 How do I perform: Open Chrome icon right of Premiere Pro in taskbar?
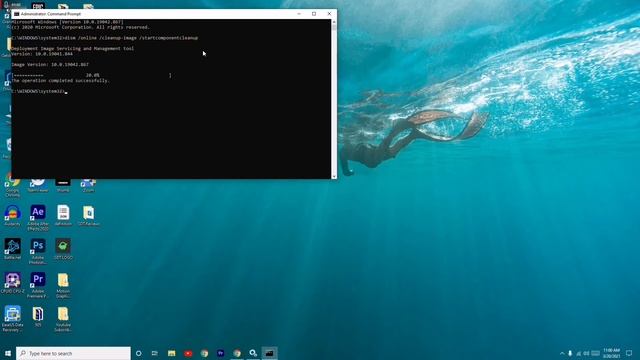coord(237,353)
